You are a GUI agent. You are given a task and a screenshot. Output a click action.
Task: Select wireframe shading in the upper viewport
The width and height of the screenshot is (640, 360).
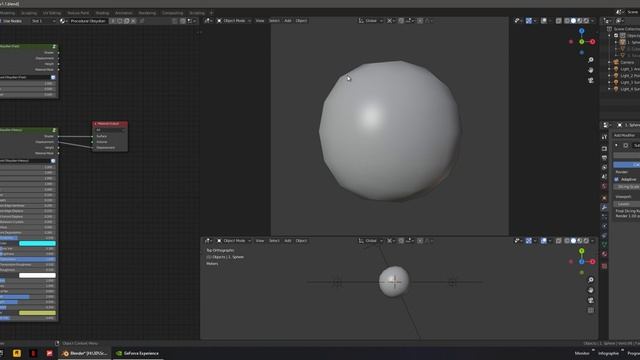pyautogui.click(x=567, y=21)
